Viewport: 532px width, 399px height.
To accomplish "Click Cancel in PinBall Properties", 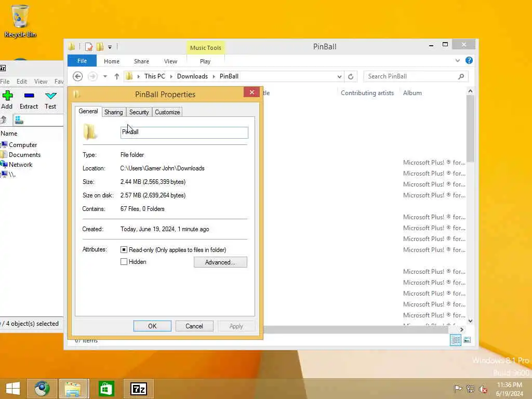I will (x=194, y=326).
